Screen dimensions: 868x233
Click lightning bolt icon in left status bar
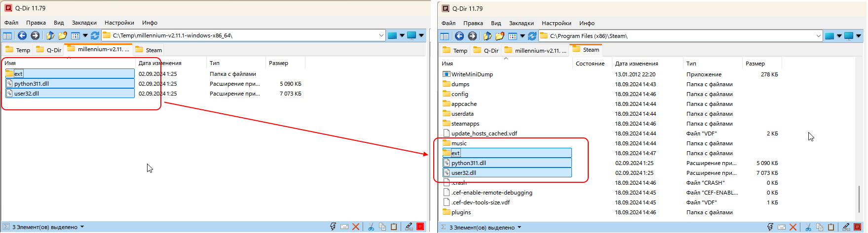click(333, 227)
